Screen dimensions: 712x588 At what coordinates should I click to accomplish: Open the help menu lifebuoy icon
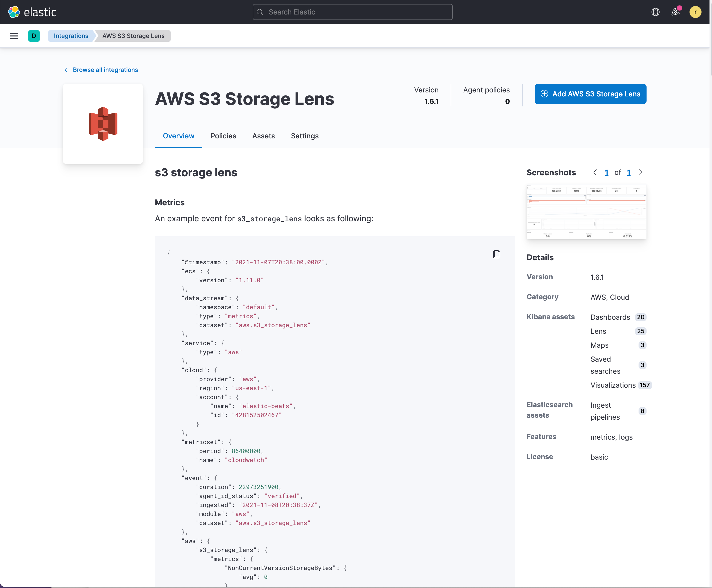pyautogui.click(x=656, y=12)
